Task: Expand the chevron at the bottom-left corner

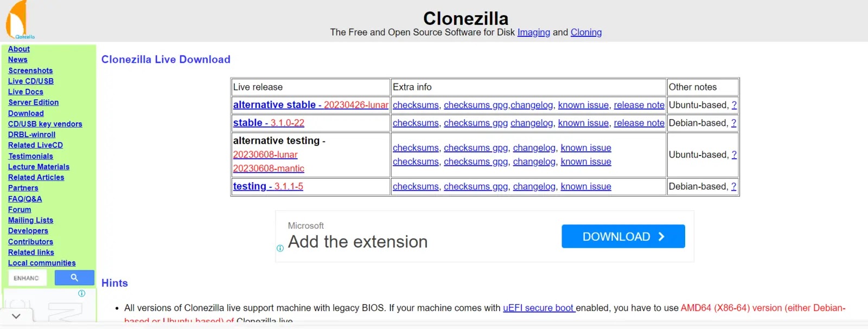Action: pyautogui.click(x=16, y=316)
